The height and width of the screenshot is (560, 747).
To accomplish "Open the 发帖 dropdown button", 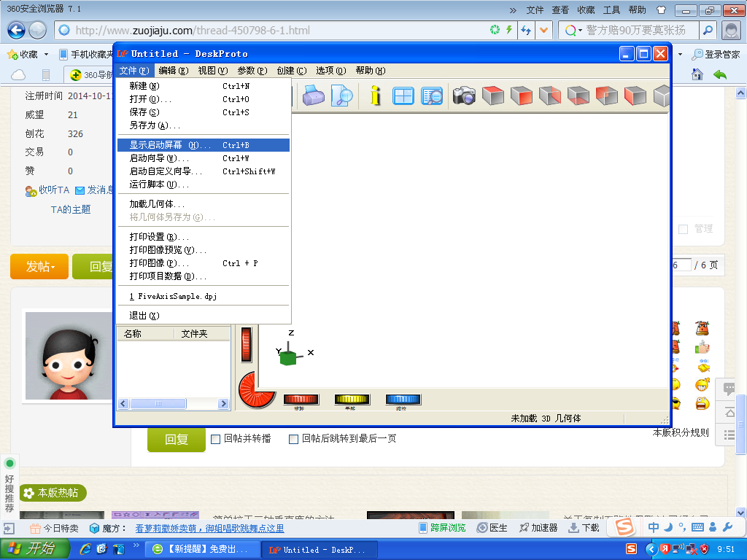I will click(x=39, y=267).
